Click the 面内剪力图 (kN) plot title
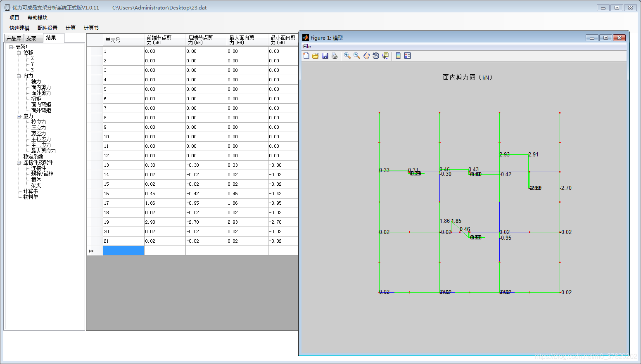 point(468,77)
